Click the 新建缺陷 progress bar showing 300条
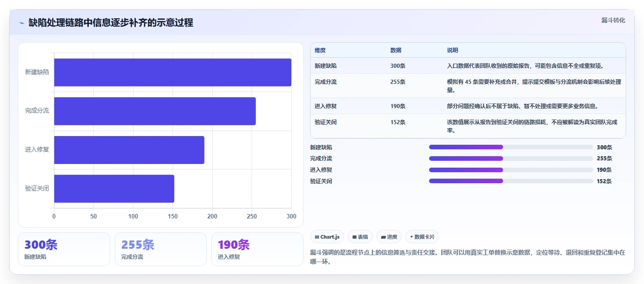This screenshot has height=284, width=644. [x=511, y=147]
